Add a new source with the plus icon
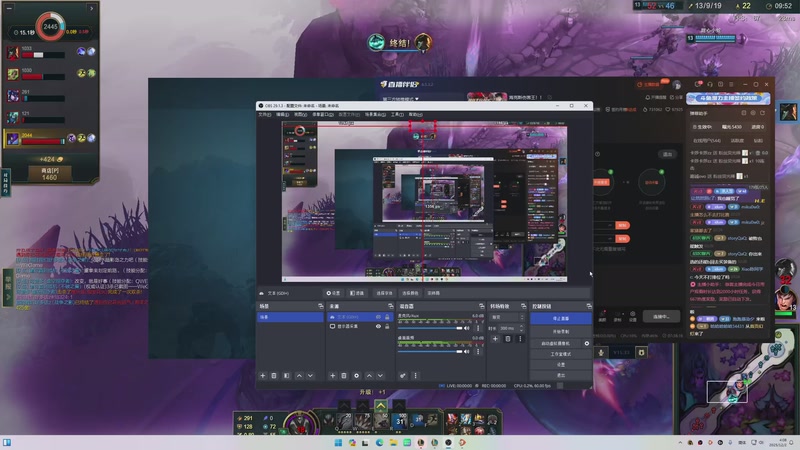800x450 pixels. point(332,375)
